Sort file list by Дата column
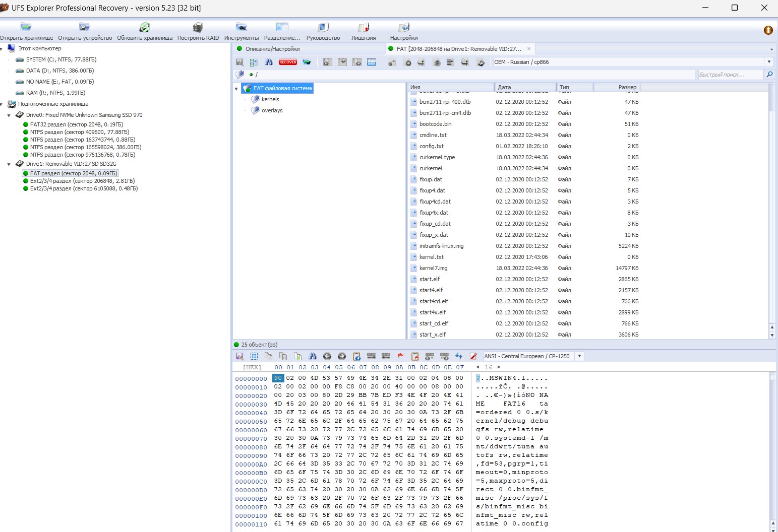The image size is (778, 532). [x=525, y=87]
